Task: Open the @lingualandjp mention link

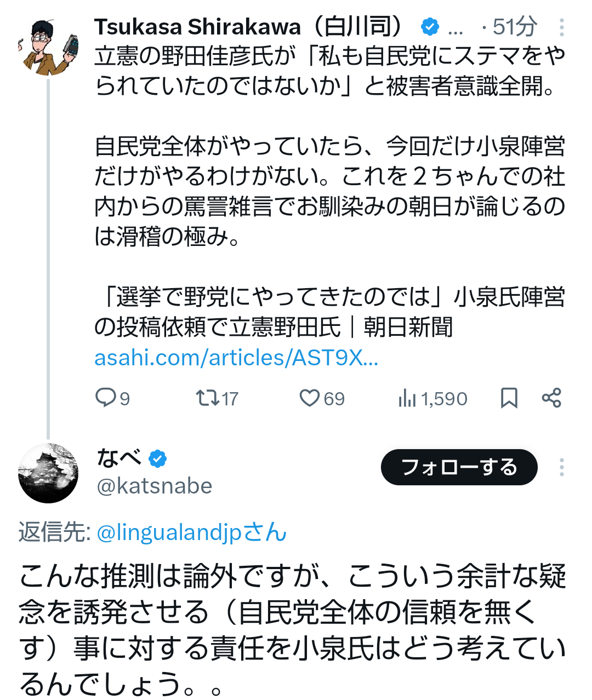Action: 191,532
